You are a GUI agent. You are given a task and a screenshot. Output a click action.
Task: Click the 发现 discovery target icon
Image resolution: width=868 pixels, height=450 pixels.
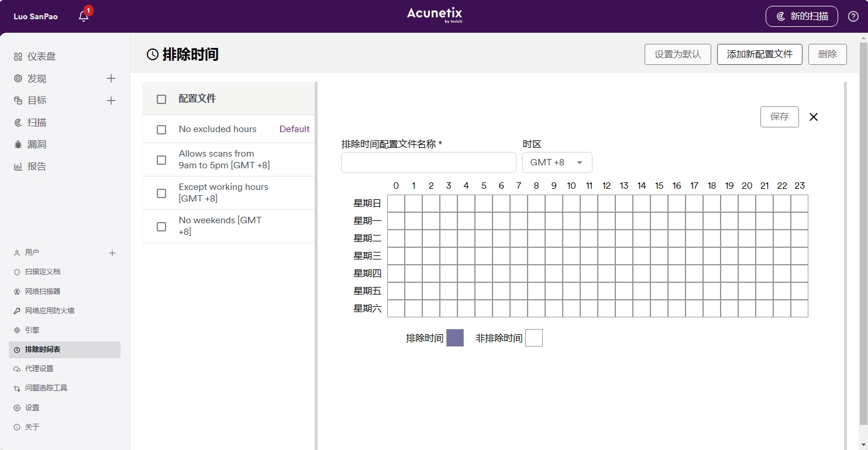(x=18, y=78)
